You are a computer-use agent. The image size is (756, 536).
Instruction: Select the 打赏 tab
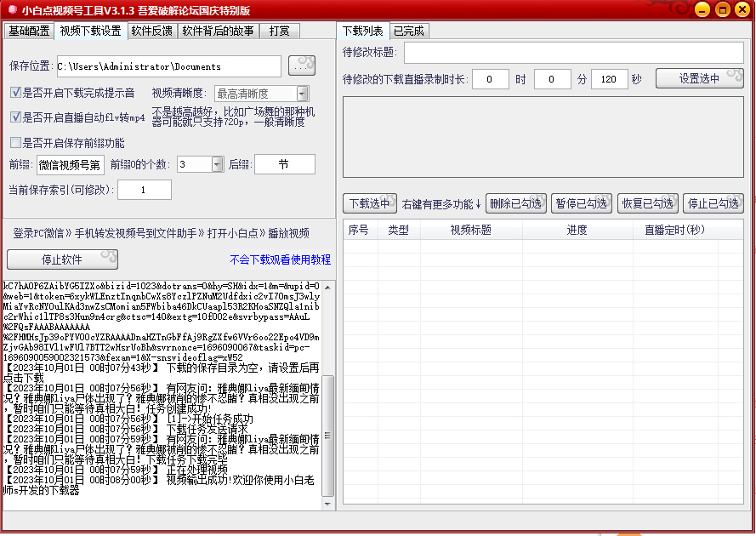coord(279,31)
